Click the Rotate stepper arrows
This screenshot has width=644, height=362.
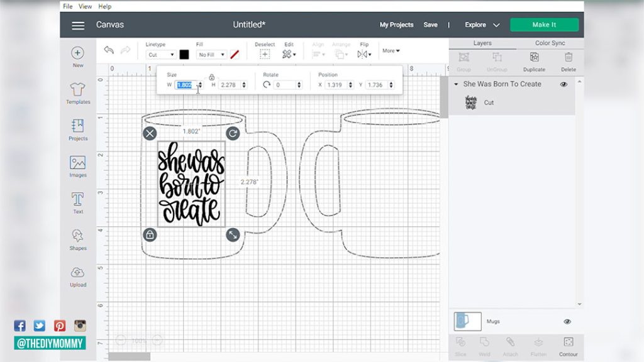point(299,85)
